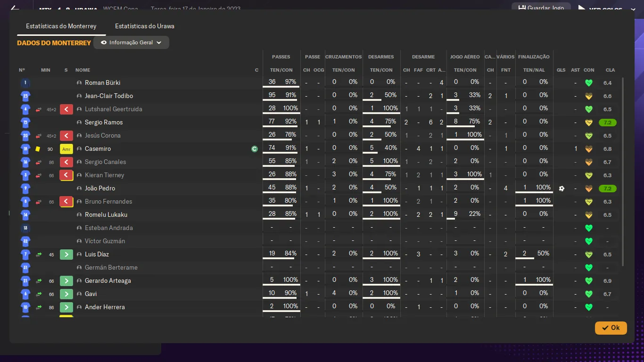Click Roman Bürki's number 1 shirt icon
The width and height of the screenshot is (644, 362).
(x=25, y=83)
